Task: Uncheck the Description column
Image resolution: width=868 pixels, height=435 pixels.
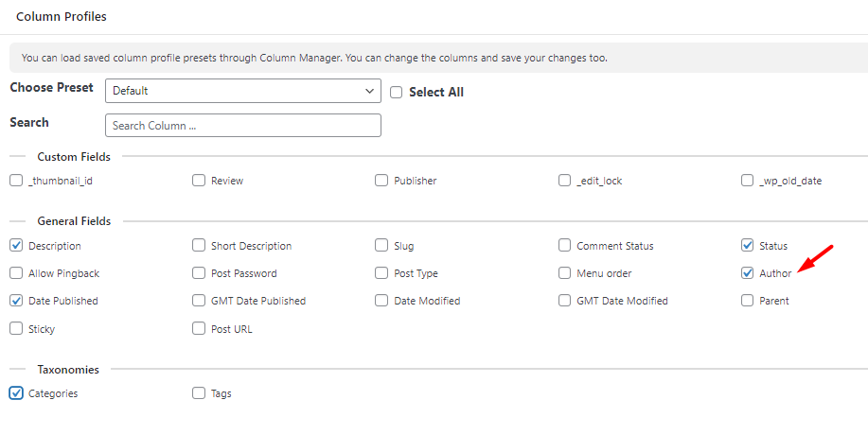Action: click(16, 246)
